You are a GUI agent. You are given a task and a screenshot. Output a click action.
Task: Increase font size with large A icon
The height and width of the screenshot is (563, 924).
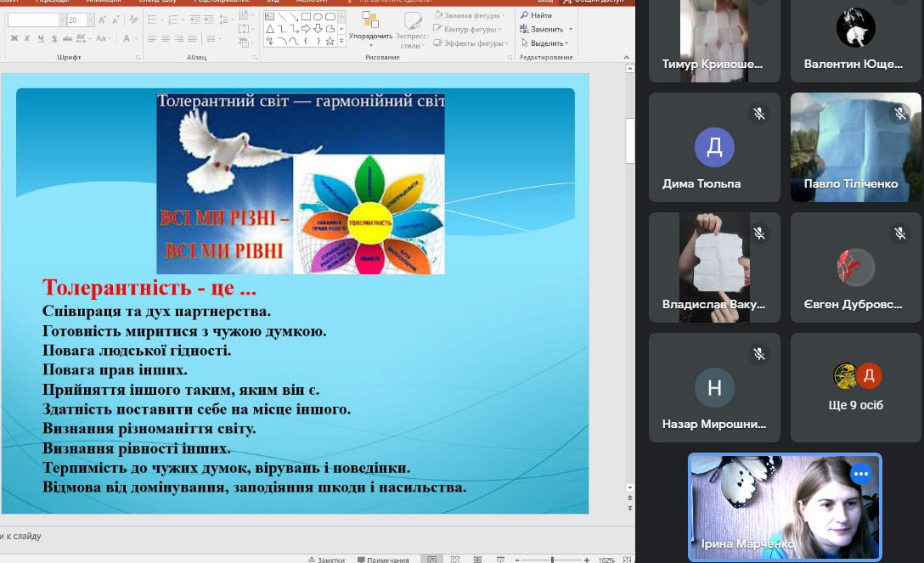(102, 20)
